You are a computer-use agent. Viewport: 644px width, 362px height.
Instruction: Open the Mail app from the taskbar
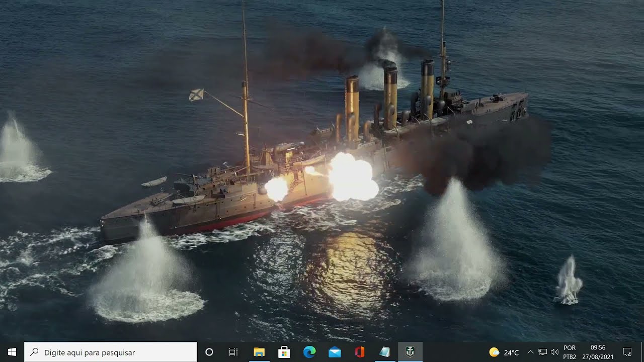335,352
